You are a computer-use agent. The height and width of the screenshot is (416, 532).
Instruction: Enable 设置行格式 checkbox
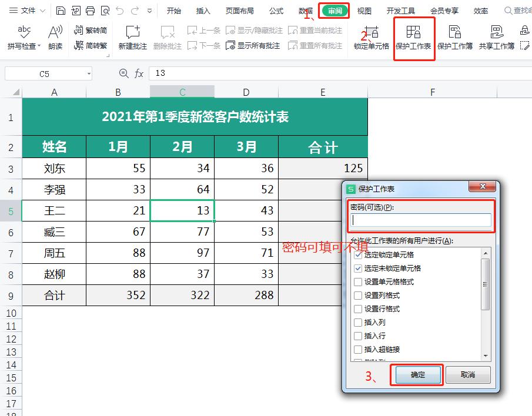coord(358,309)
